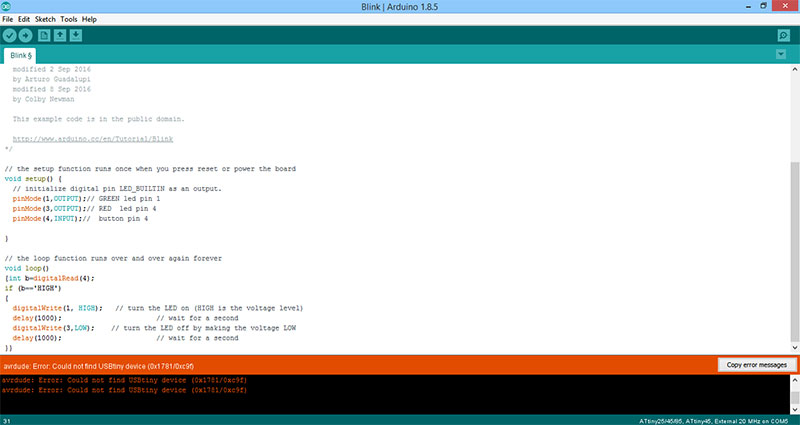Create a new sketch with page icon
The height and width of the screenshot is (425, 800).
point(44,35)
